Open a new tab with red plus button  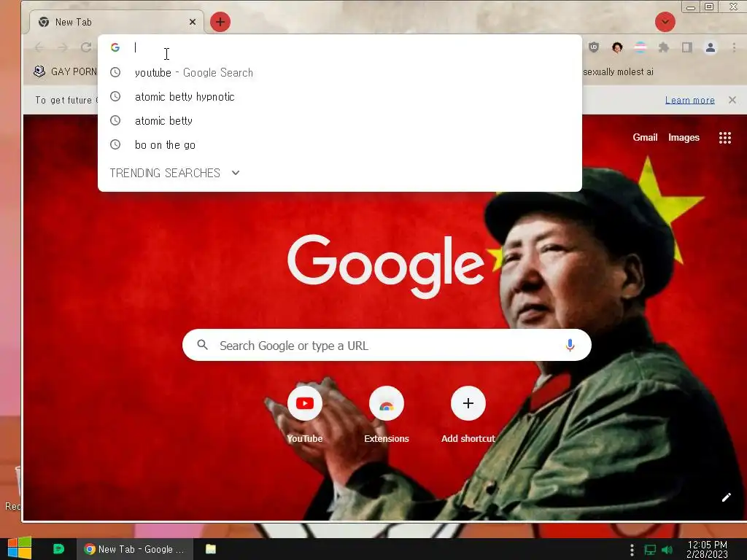pyautogui.click(x=220, y=22)
